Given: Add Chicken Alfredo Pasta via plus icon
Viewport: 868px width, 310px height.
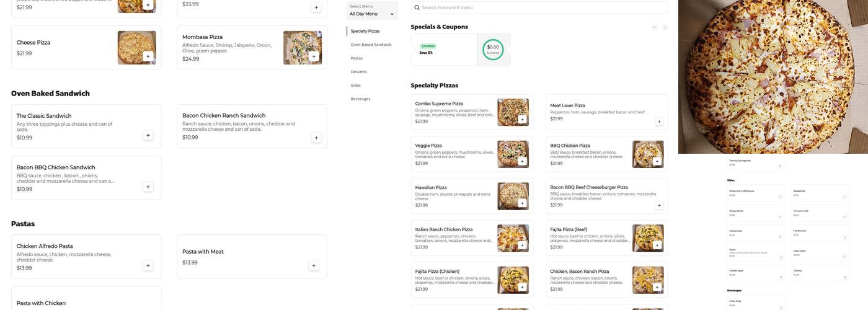Looking at the screenshot, I should pos(148,265).
